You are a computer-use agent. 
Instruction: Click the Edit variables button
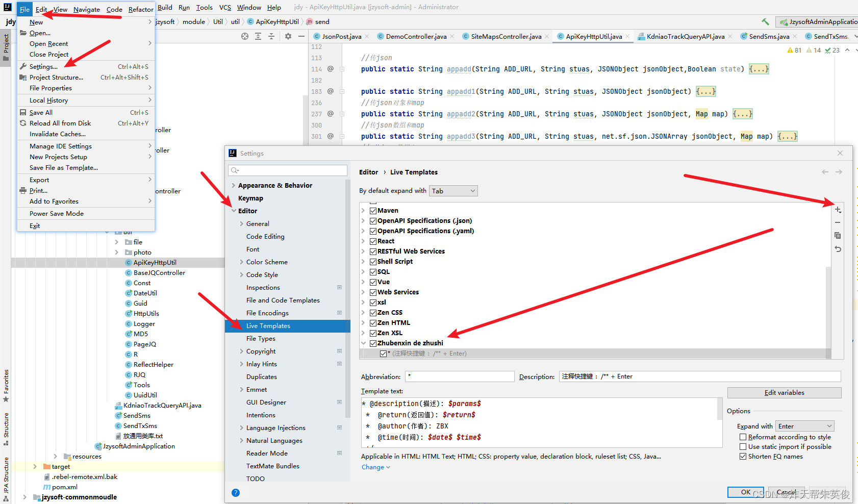click(x=784, y=393)
